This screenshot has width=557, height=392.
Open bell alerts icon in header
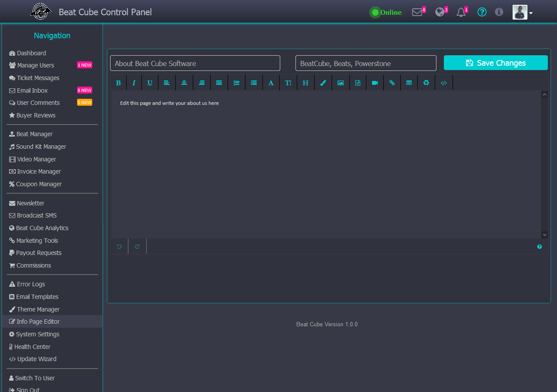click(461, 12)
